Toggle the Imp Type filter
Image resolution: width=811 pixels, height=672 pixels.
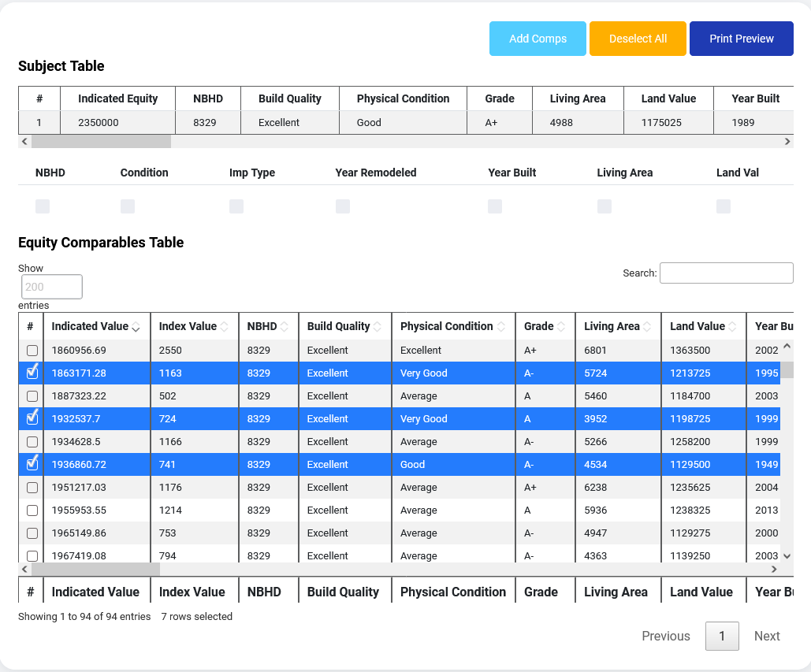click(236, 206)
